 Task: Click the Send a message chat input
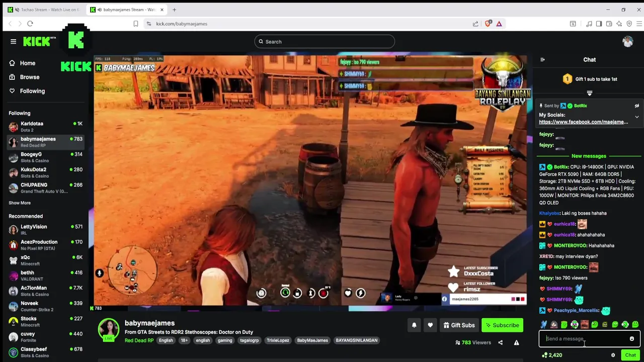point(584,339)
